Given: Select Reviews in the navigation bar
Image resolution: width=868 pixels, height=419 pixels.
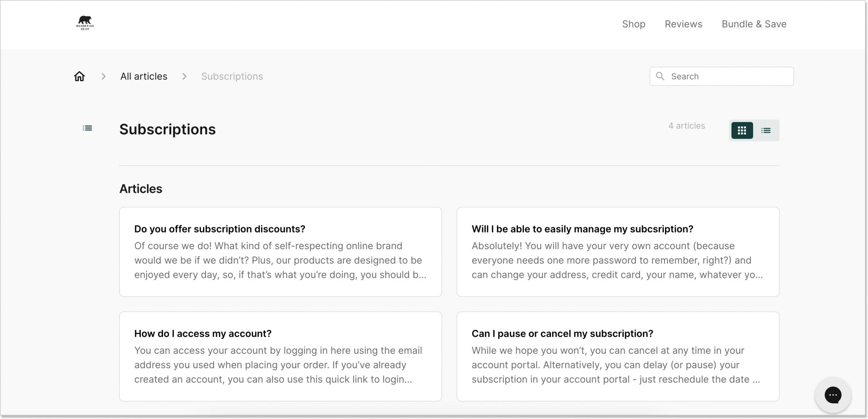Looking at the screenshot, I should [683, 24].
